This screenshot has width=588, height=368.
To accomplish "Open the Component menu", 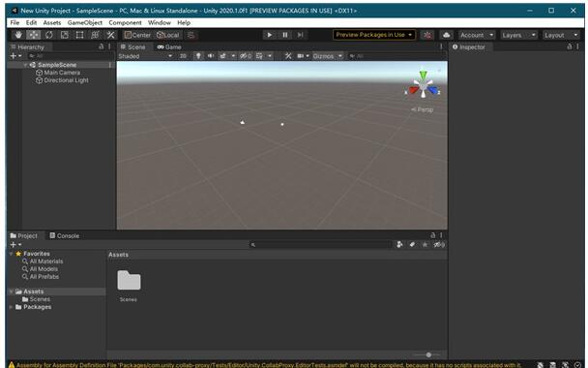I will point(126,22).
